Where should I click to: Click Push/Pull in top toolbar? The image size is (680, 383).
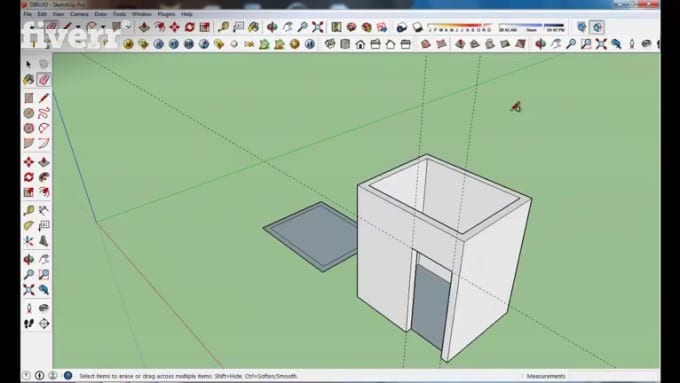tap(144, 27)
